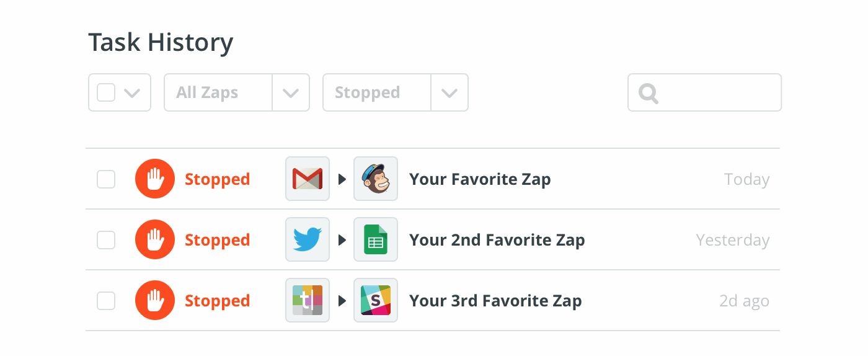The image size is (868, 356).
Task: Expand the Stopped status filter dropdown arrow
Action: (449, 93)
